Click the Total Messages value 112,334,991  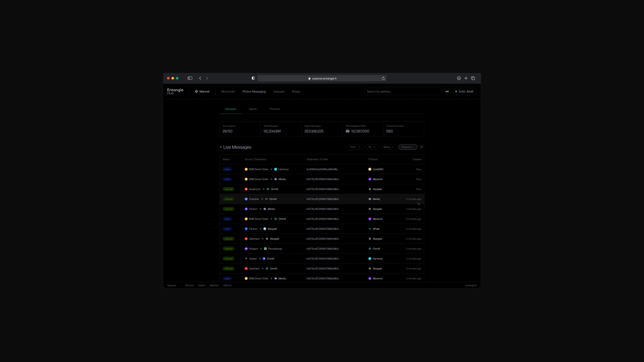click(x=272, y=131)
